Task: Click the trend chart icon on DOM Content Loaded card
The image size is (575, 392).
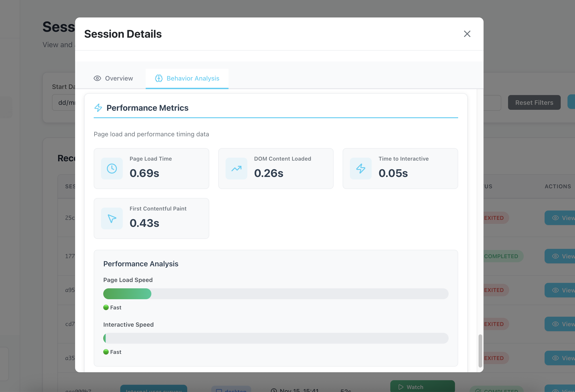Action: click(x=236, y=168)
